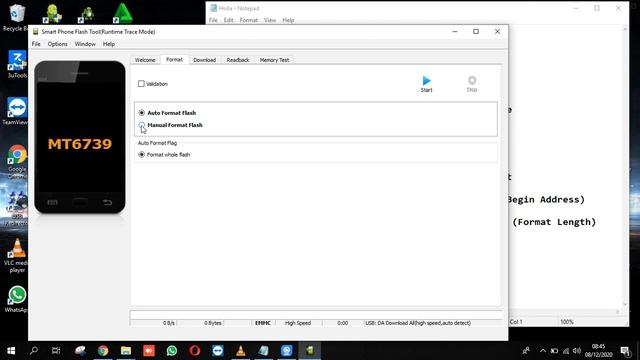This screenshot has width=640, height=360.
Task: Switch to the Readback tab
Action: pyautogui.click(x=238, y=60)
